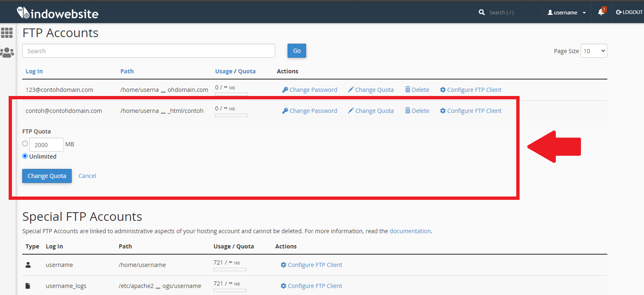This screenshot has width=644, height=295.
Task: Open the apps grid icon in sidebar
Action: 7,33
